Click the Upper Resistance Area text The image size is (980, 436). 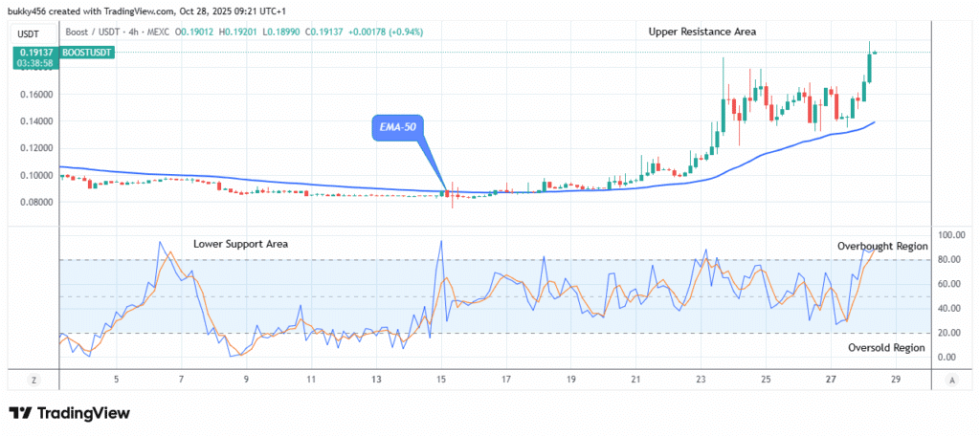coord(702,32)
